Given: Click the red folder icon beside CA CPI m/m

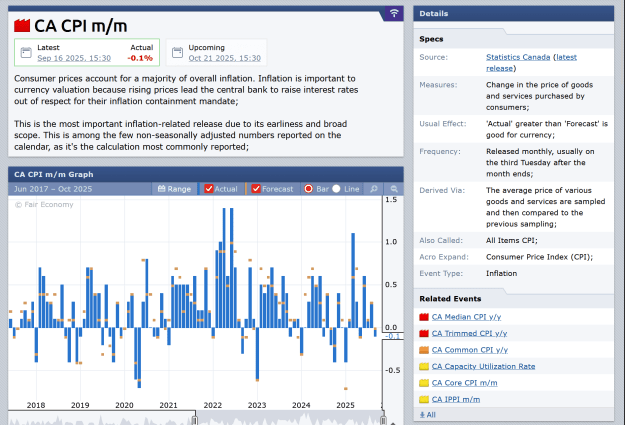Looking at the screenshot, I should (x=22, y=26).
